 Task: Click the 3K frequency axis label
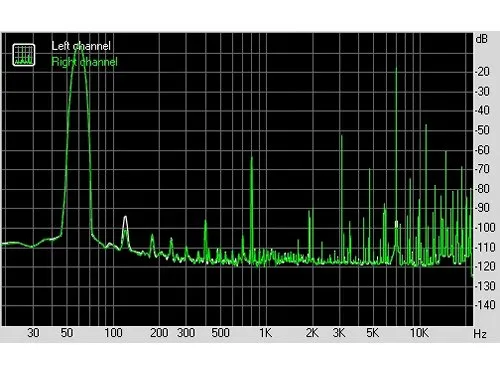[339, 333]
